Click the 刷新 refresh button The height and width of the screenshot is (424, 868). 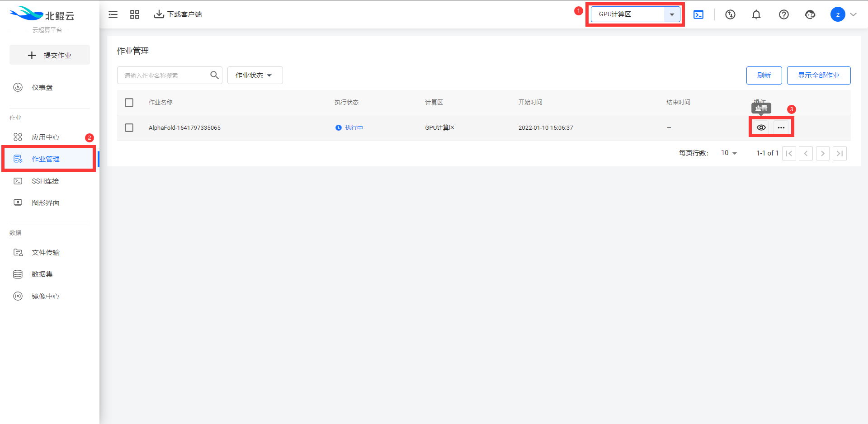click(x=764, y=75)
